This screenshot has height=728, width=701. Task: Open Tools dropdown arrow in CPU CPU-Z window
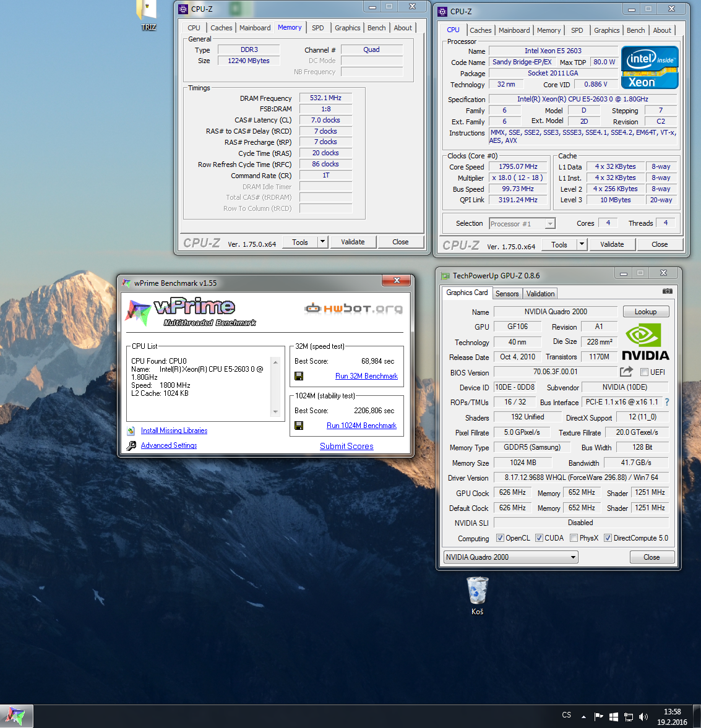point(582,244)
